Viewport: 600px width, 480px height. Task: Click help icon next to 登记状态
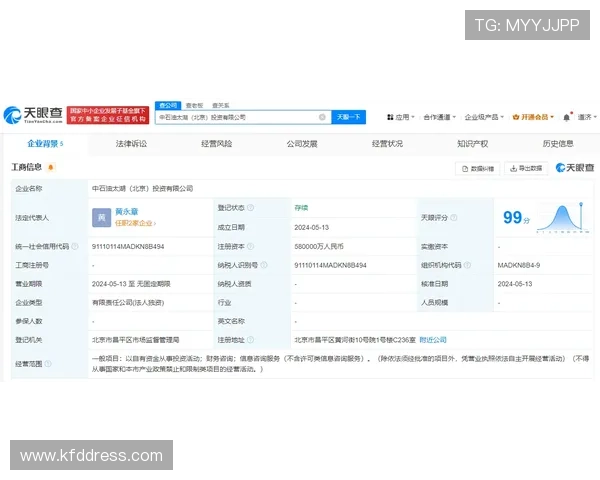tap(250, 207)
